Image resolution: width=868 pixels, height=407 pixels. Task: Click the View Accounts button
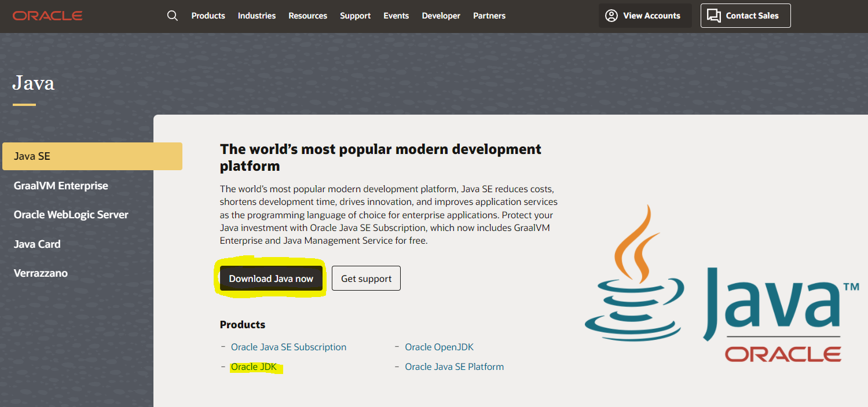[645, 16]
